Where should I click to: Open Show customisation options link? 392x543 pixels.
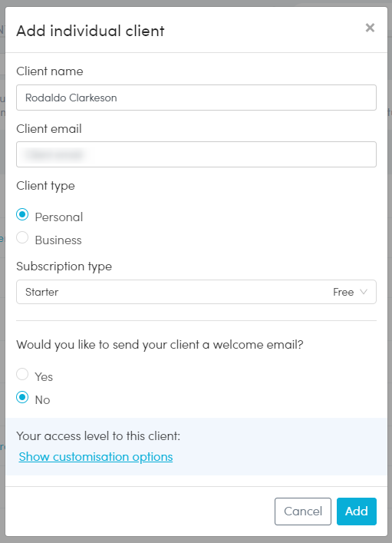96,457
